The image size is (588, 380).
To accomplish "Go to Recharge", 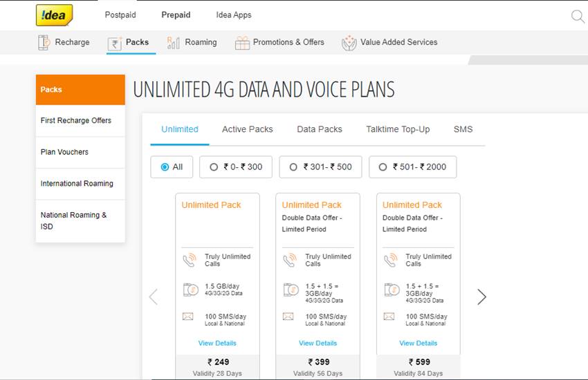I will click(73, 42).
